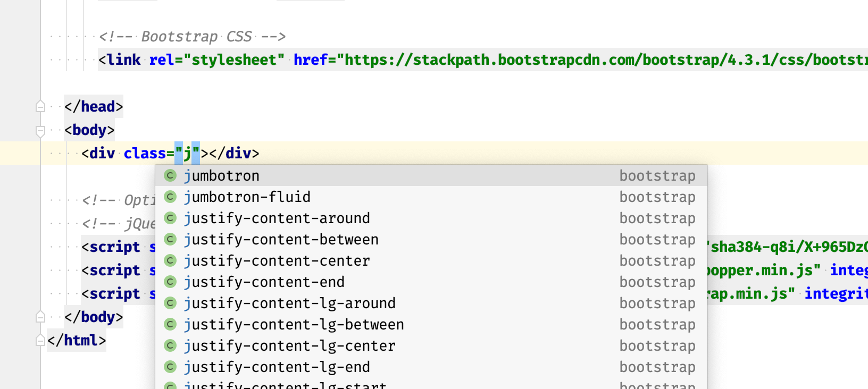Click the icon beside justify-content-lg-between
The width and height of the screenshot is (868, 389).
pos(170,324)
